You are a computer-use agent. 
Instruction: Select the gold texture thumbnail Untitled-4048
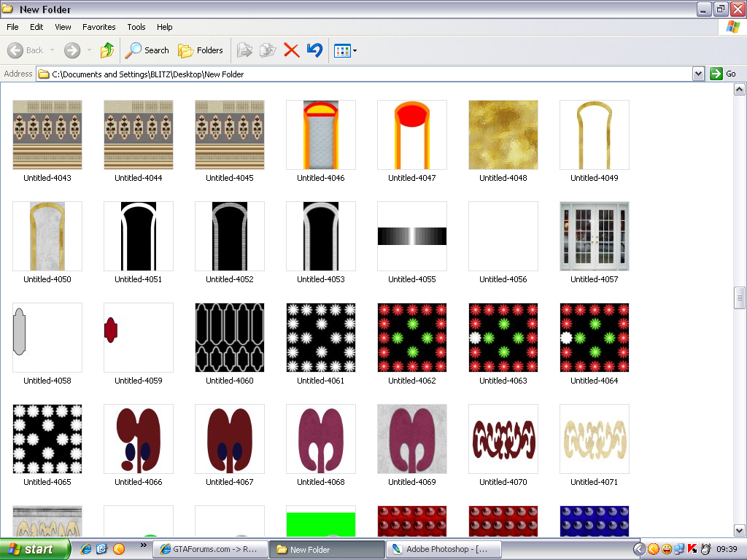pos(503,135)
